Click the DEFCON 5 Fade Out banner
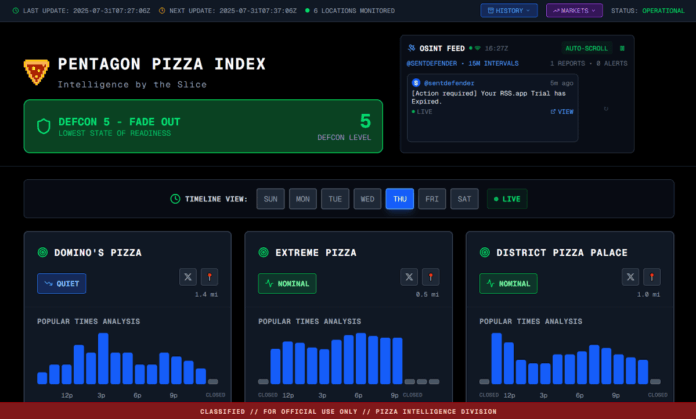Screen dimensions: 696x419 click(x=203, y=126)
